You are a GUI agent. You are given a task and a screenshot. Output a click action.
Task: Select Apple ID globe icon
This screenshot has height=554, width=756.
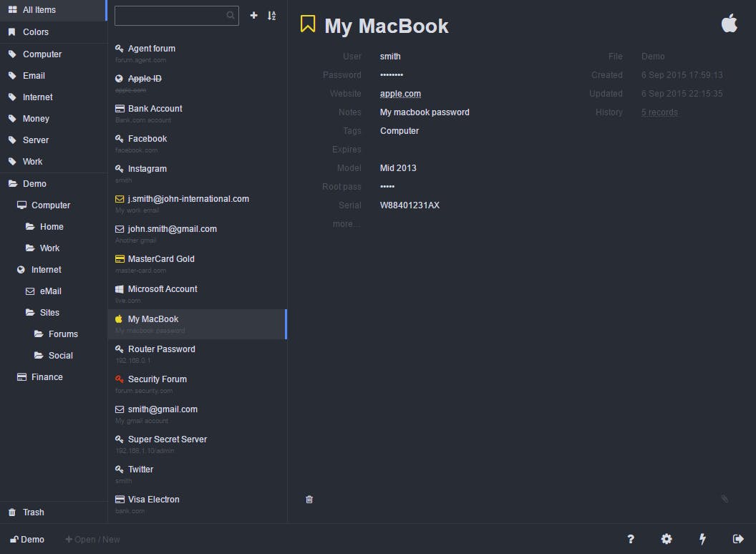[x=119, y=79]
